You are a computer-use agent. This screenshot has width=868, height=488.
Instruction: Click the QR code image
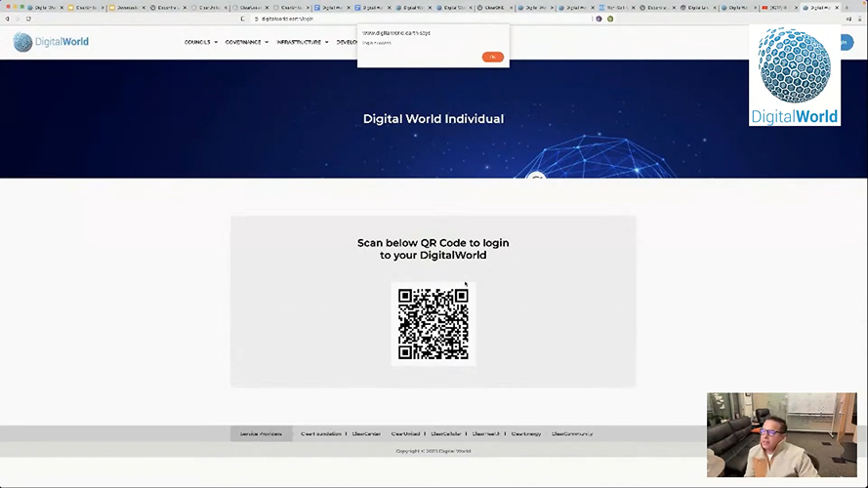(x=434, y=324)
